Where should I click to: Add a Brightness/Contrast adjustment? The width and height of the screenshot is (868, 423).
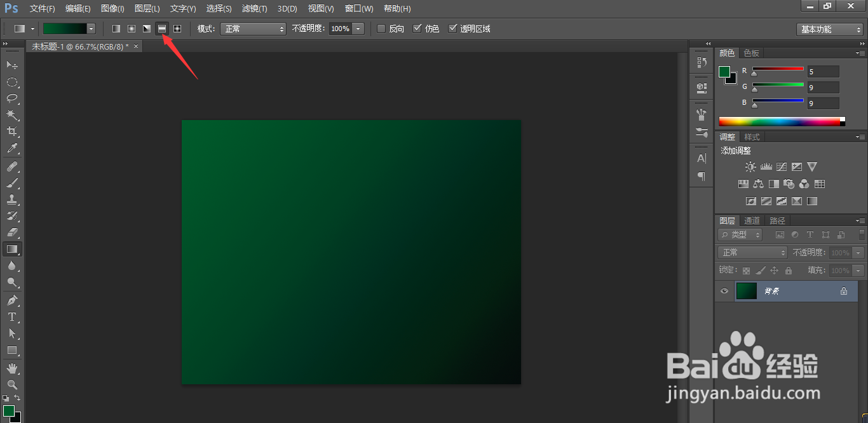[x=750, y=167]
